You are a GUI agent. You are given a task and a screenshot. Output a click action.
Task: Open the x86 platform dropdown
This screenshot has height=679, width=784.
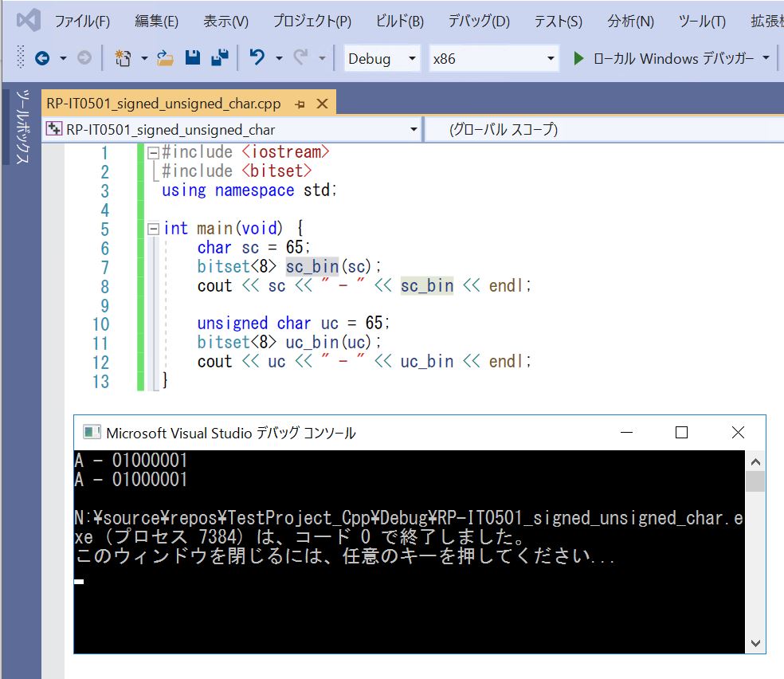[493, 58]
